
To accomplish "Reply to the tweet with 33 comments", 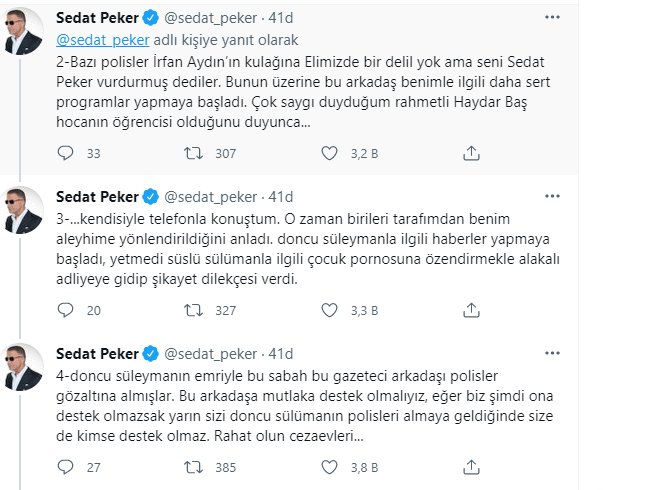I will point(65,153).
